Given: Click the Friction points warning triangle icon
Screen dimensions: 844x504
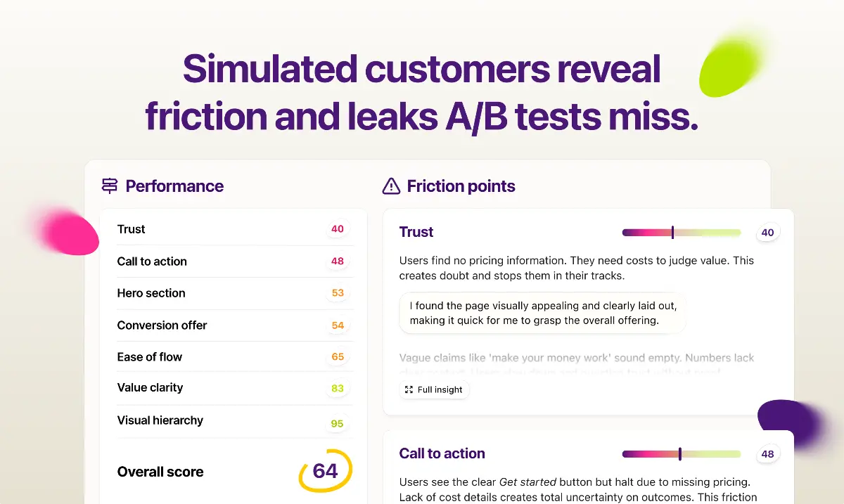Looking at the screenshot, I should pos(391,186).
